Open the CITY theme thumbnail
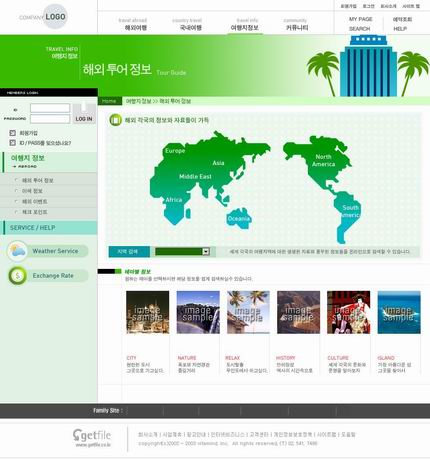 point(148,312)
